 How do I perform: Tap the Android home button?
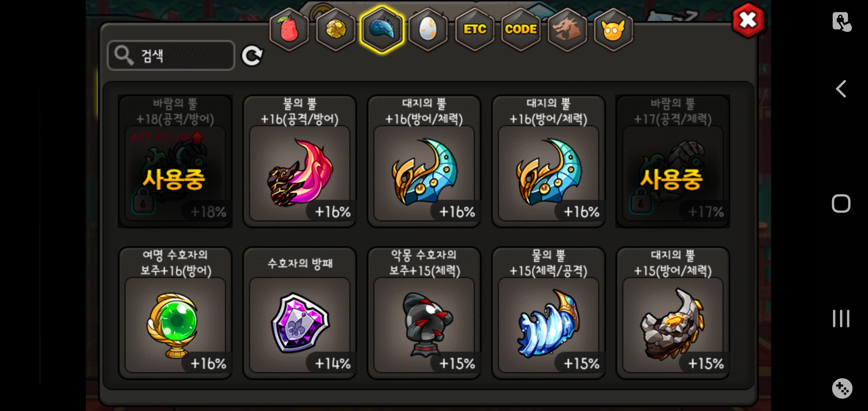pyautogui.click(x=841, y=204)
